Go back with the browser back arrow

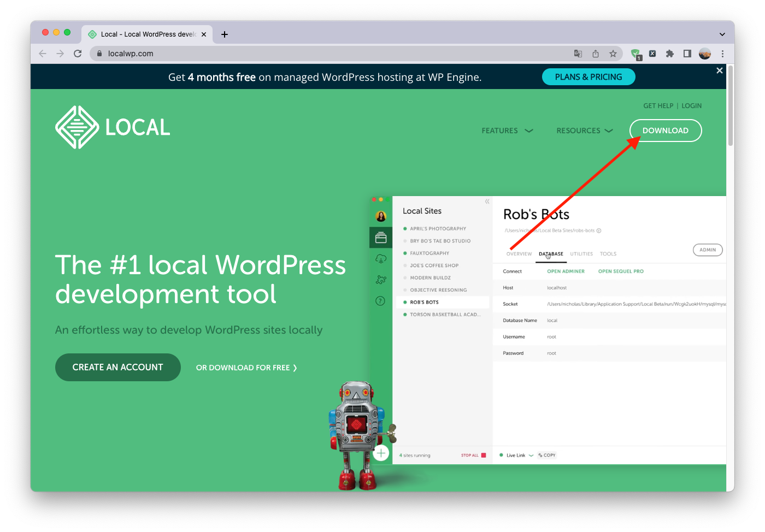[43, 54]
